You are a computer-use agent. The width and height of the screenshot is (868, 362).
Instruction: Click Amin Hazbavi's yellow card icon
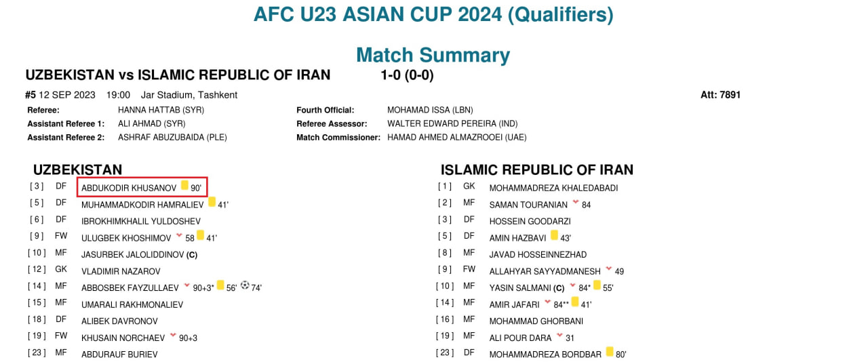(x=554, y=235)
